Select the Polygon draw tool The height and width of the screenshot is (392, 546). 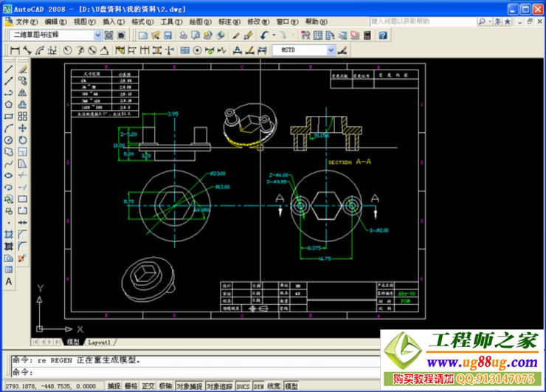coord(9,104)
